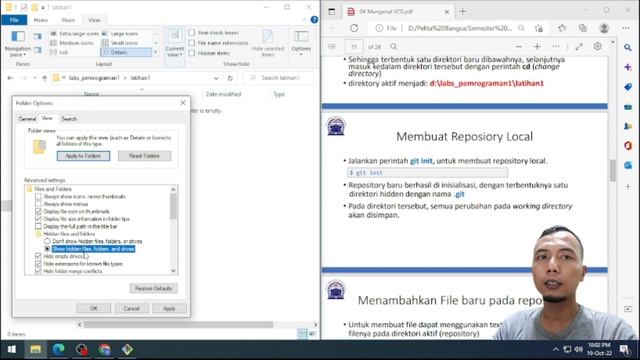Open File Explorer help icon
Viewport: 640px width, 360px height.
tap(314, 20)
